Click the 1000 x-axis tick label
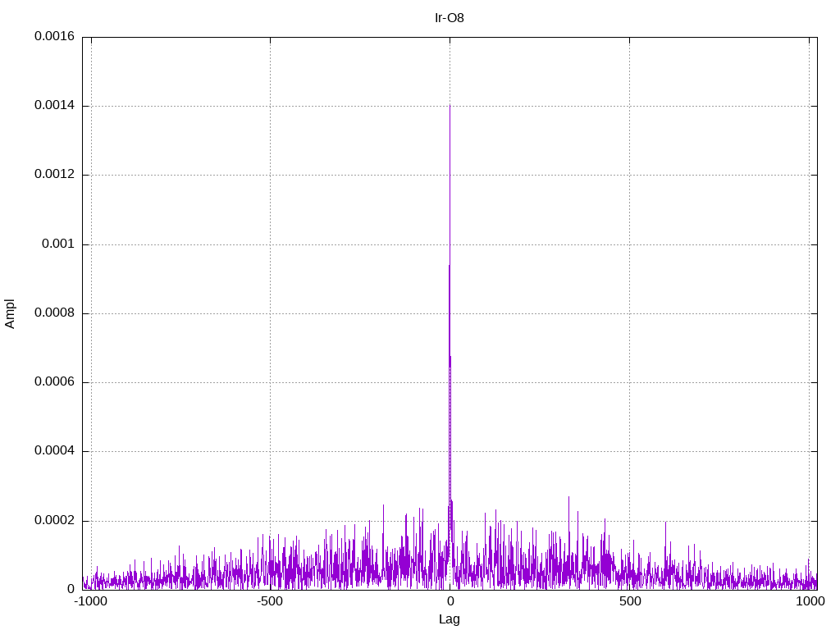The image size is (840, 630). point(810,601)
